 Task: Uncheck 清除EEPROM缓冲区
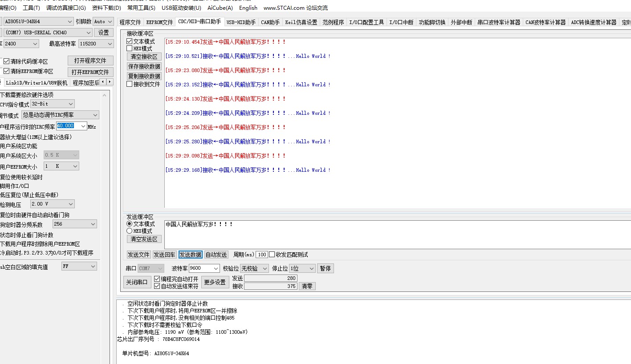6,70
